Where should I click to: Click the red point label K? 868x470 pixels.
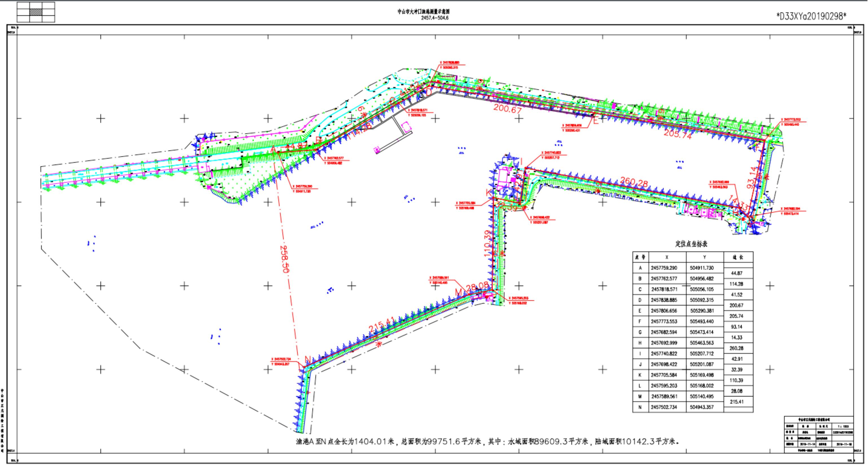(489, 193)
